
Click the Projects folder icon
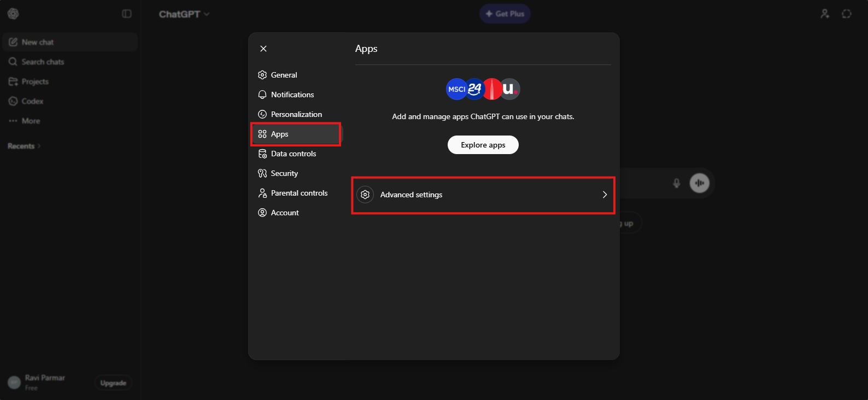[x=13, y=81]
